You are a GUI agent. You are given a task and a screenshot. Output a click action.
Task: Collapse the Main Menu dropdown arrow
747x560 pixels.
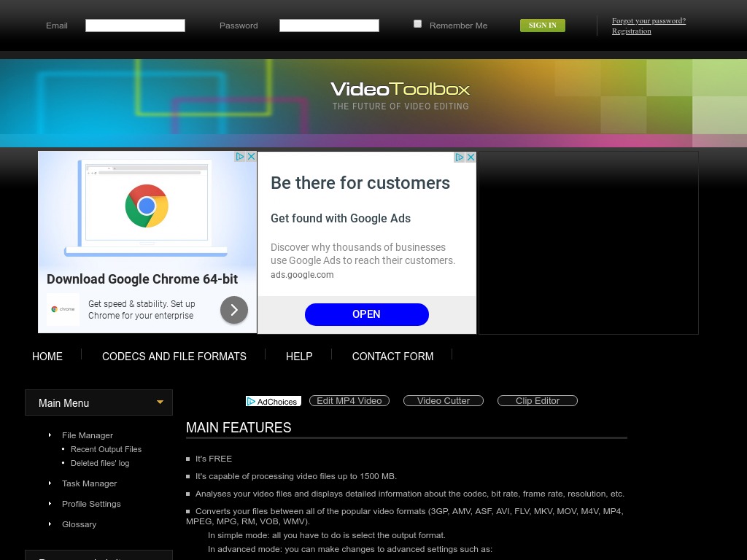tap(160, 402)
